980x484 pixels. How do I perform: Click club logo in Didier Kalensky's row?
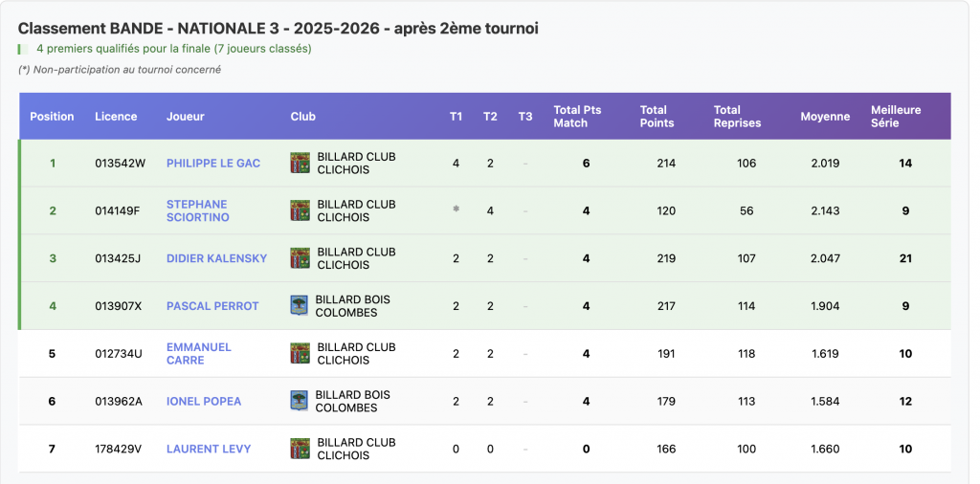click(x=300, y=258)
